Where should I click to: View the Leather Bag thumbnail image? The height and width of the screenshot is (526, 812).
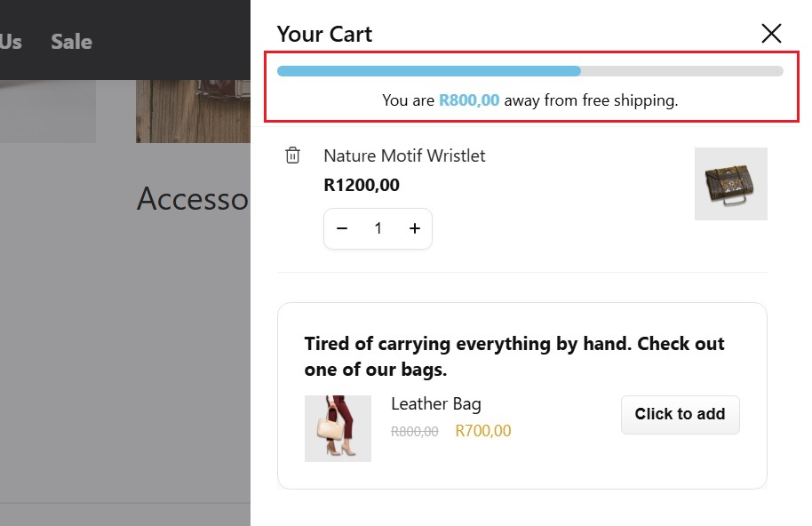[x=338, y=428]
